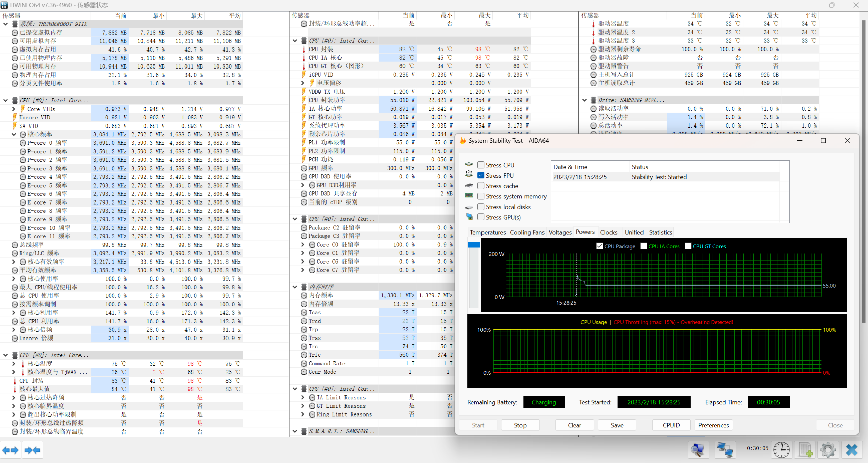The height and width of the screenshot is (463, 868).
Task: Click the clock icon in HWiNFO's bottom toolbar
Action: (782, 449)
